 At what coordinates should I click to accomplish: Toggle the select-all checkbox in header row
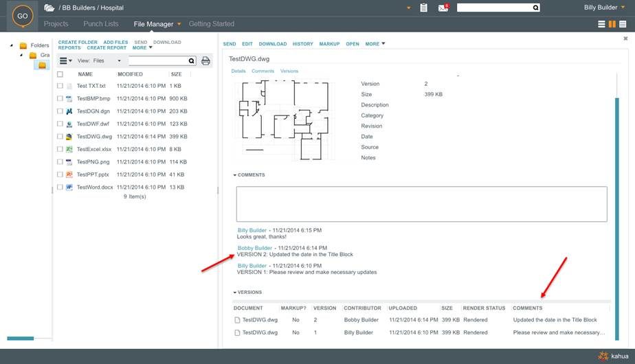tap(60, 74)
